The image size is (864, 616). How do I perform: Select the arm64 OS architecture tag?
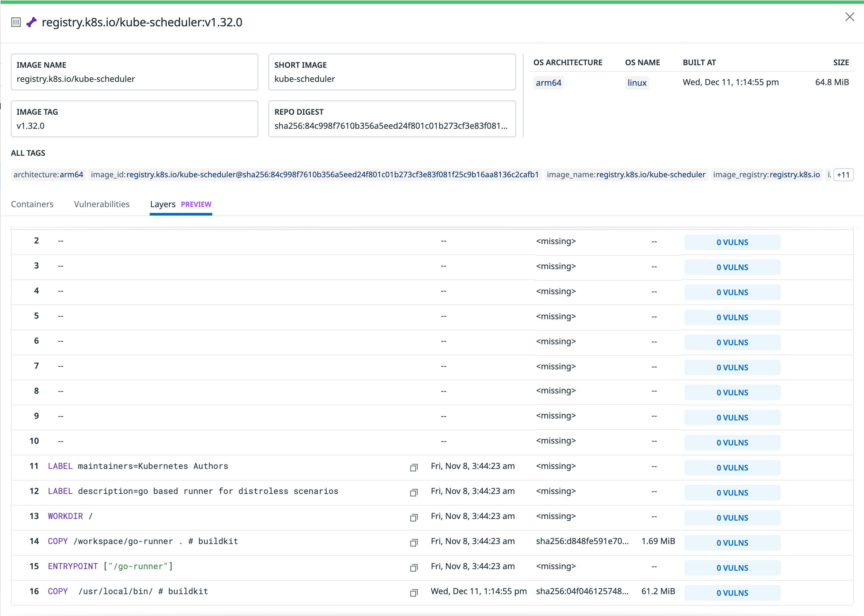click(549, 82)
